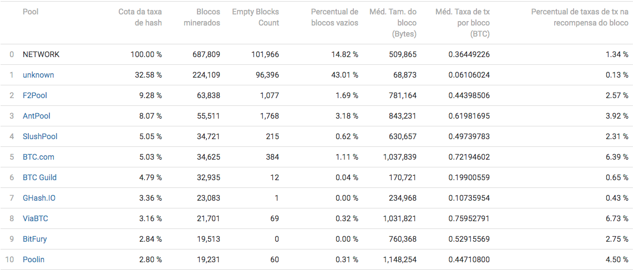
Task: Sort by Méd. Tam. do bloco header
Action: (393, 23)
